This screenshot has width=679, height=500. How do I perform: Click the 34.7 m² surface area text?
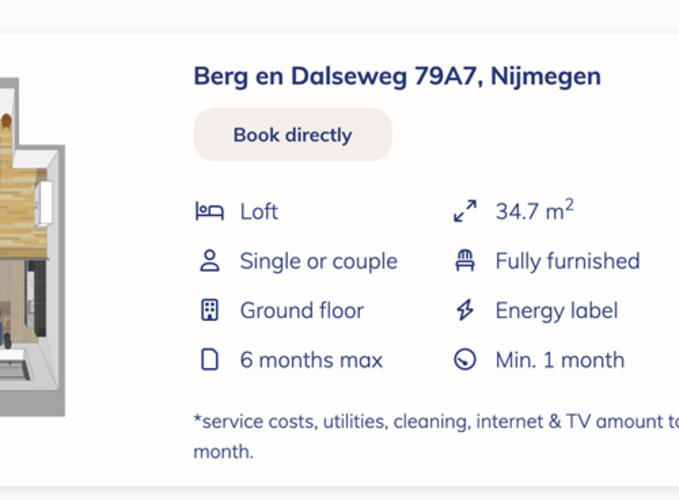coord(534,211)
